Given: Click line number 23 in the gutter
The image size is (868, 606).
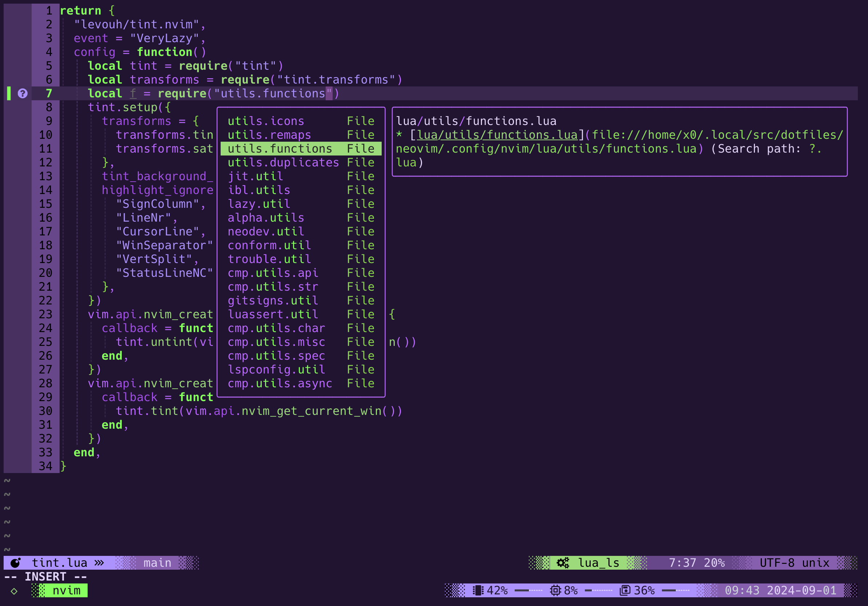Looking at the screenshot, I should 46,314.
